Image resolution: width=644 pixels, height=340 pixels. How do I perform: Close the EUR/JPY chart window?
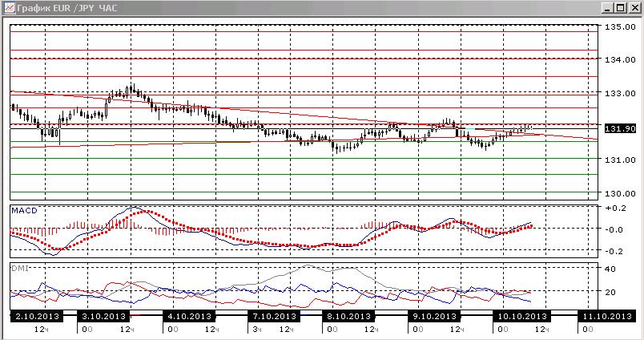click(x=633, y=8)
